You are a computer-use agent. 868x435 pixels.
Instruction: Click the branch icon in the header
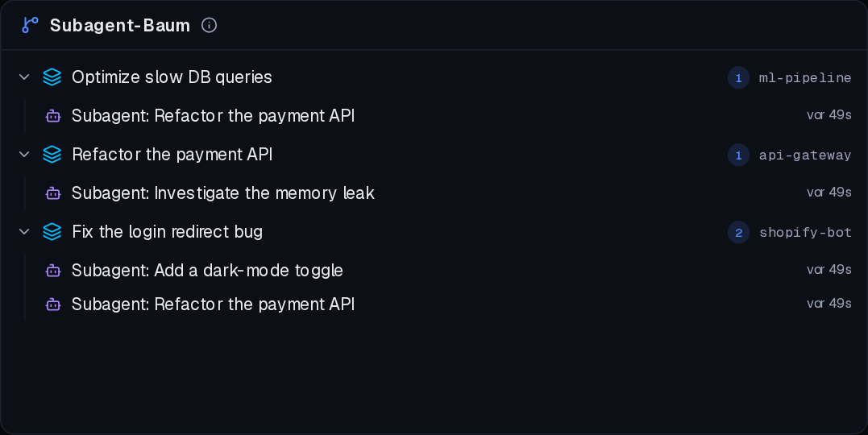30,25
